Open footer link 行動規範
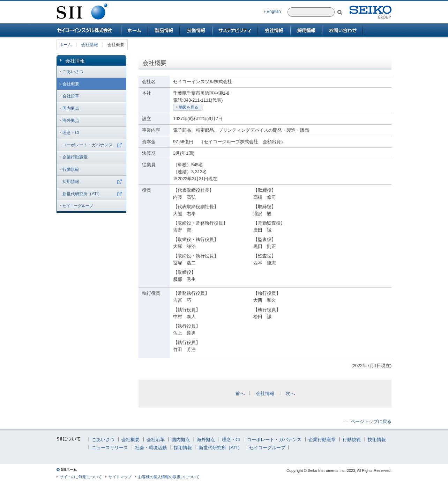Viewport: 448px width, 489px height. tap(352, 440)
